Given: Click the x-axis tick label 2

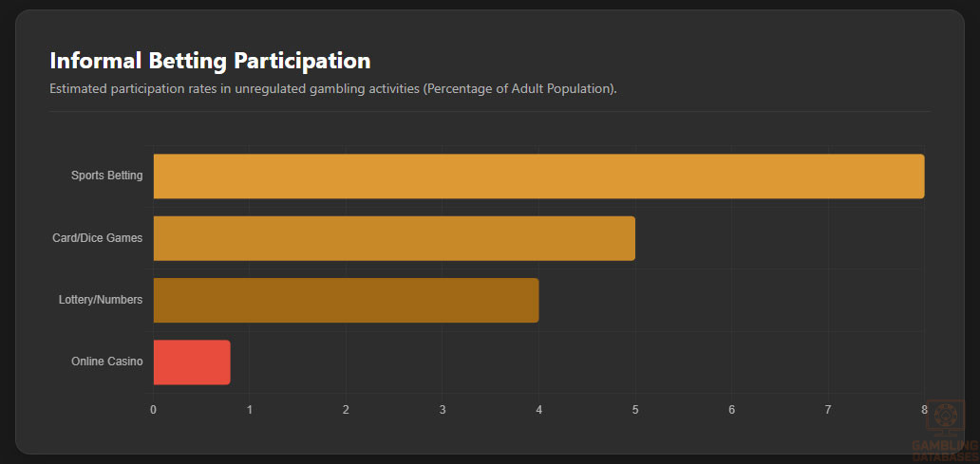Looking at the screenshot, I should (346, 410).
